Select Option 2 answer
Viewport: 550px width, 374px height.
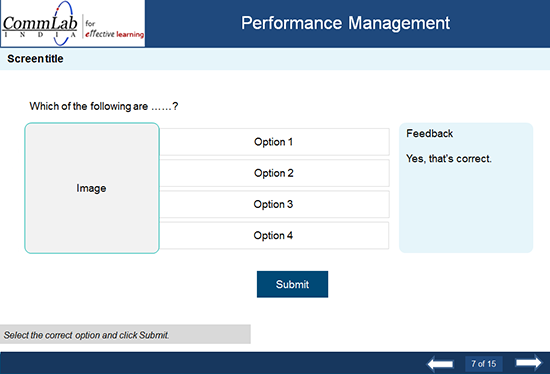(x=274, y=173)
